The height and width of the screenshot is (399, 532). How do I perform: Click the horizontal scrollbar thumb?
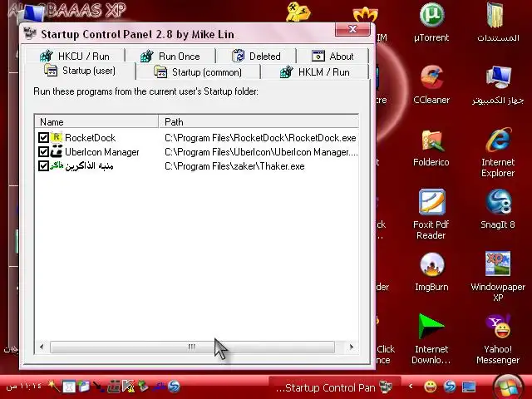pyautogui.click(x=192, y=347)
